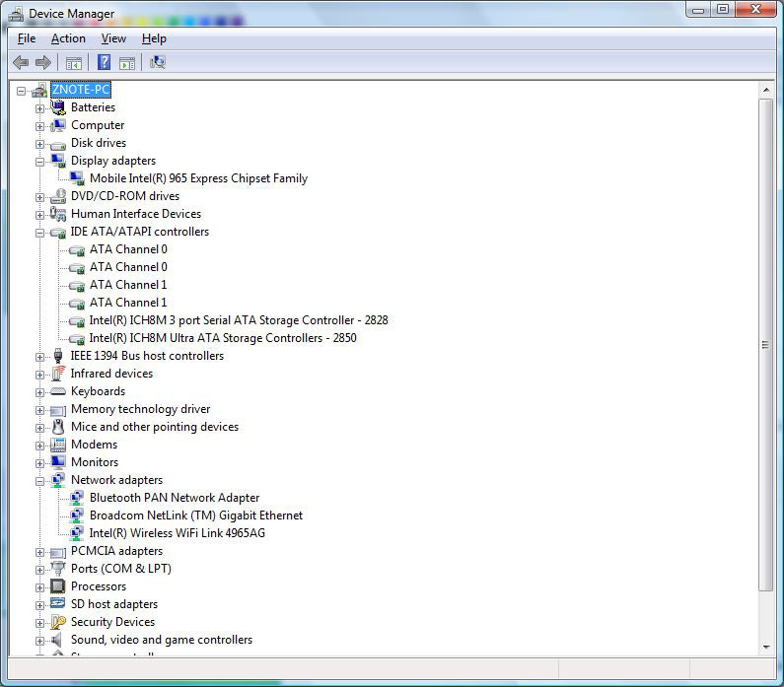Click the vertical scrollbar thumb
The height and width of the screenshot is (687, 784).
tap(765, 345)
